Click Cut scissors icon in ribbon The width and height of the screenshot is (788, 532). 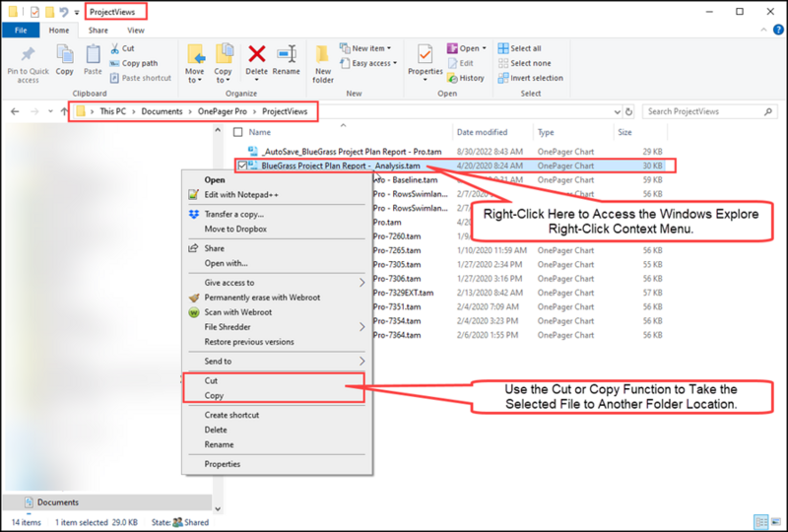pyautogui.click(x=114, y=48)
